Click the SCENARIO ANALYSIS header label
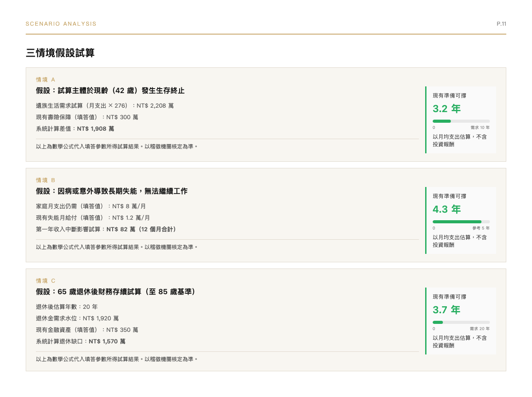Screen dimensions: 532x397 point(61,24)
